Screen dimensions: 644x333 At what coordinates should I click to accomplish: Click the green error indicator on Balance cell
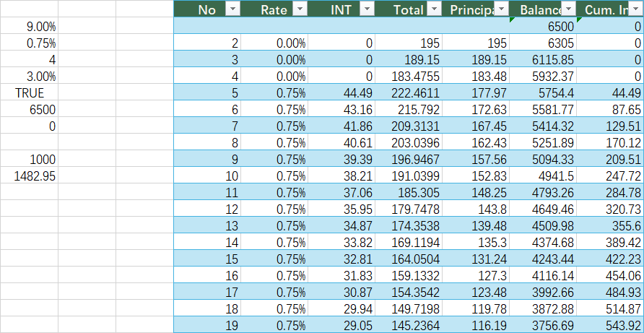pyautogui.click(x=512, y=20)
